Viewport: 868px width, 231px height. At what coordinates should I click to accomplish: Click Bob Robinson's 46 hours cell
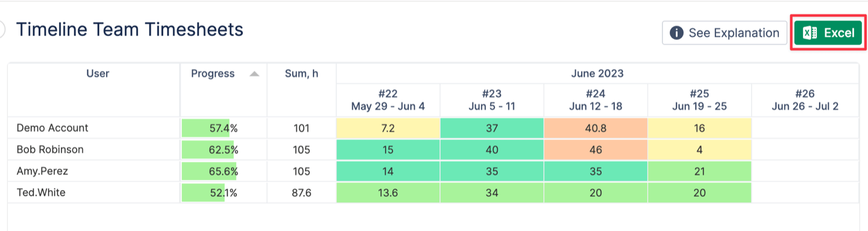596,150
